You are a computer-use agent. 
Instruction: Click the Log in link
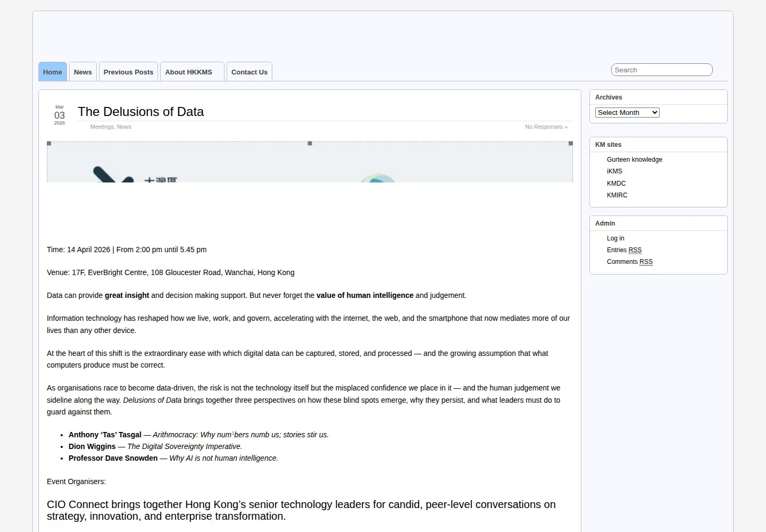[x=615, y=238]
